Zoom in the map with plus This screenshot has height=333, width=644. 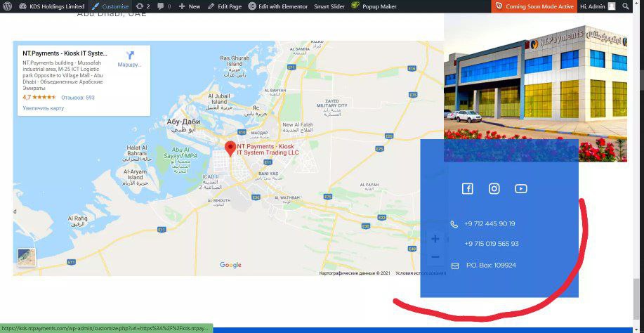(435, 239)
